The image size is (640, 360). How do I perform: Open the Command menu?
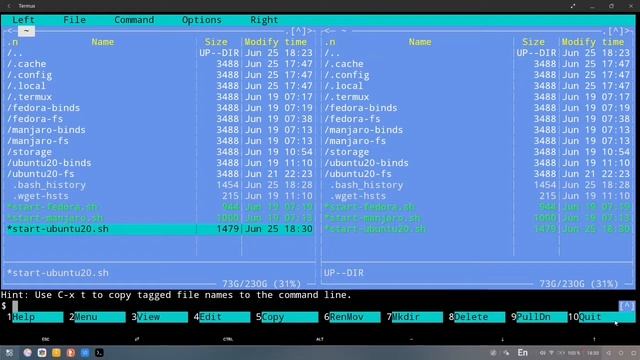pyautogui.click(x=134, y=20)
